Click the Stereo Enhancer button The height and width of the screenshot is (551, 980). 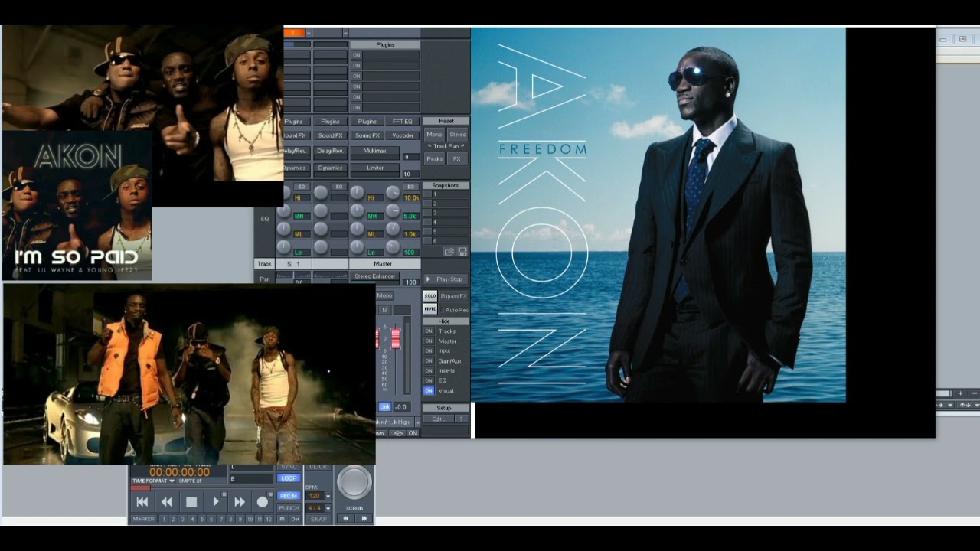(375, 276)
